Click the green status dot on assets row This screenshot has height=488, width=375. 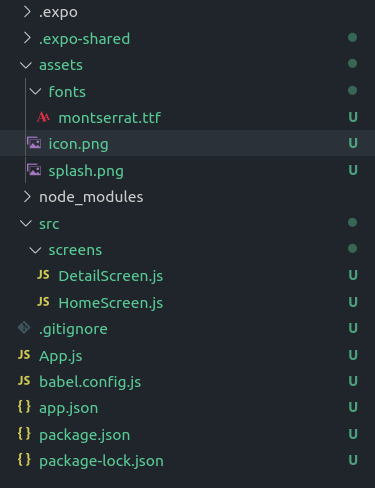click(353, 63)
